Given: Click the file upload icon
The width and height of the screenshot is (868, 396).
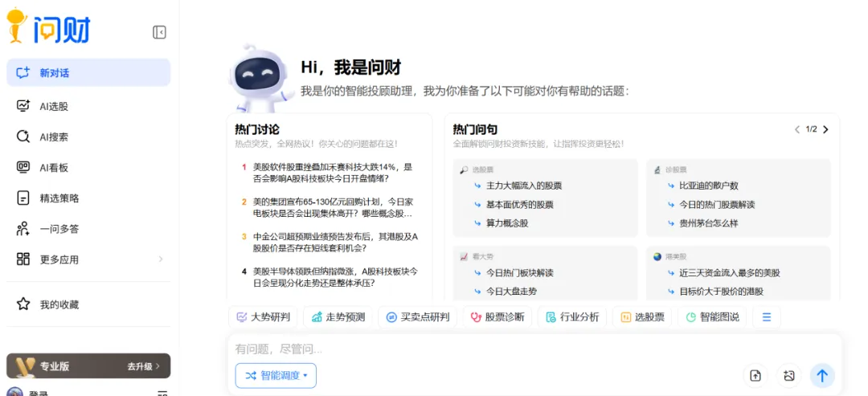Looking at the screenshot, I should pyautogui.click(x=755, y=376).
